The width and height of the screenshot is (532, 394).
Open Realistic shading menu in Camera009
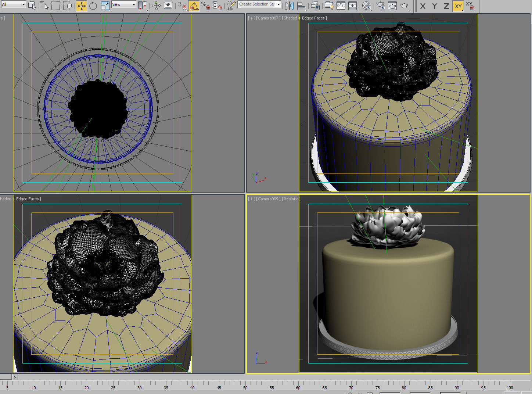pos(291,199)
